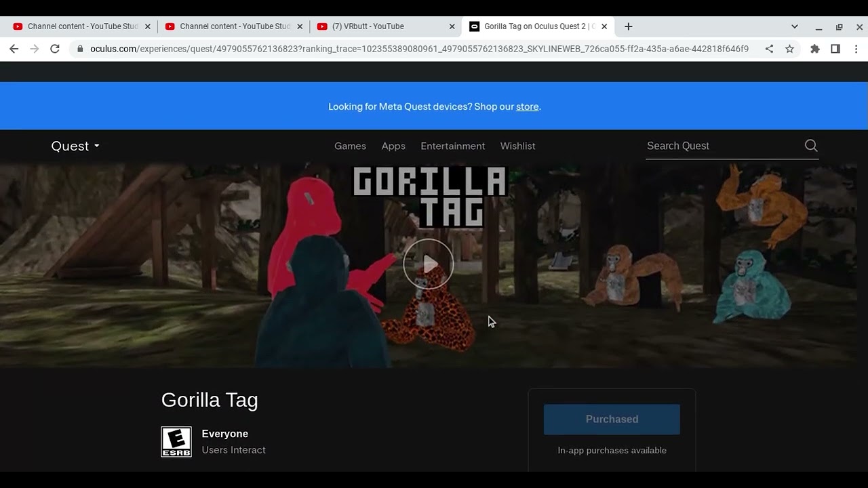Viewport: 868px width, 488px height.
Task: Reload the Gorilla Tag page
Action: click(x=55, y=49)
